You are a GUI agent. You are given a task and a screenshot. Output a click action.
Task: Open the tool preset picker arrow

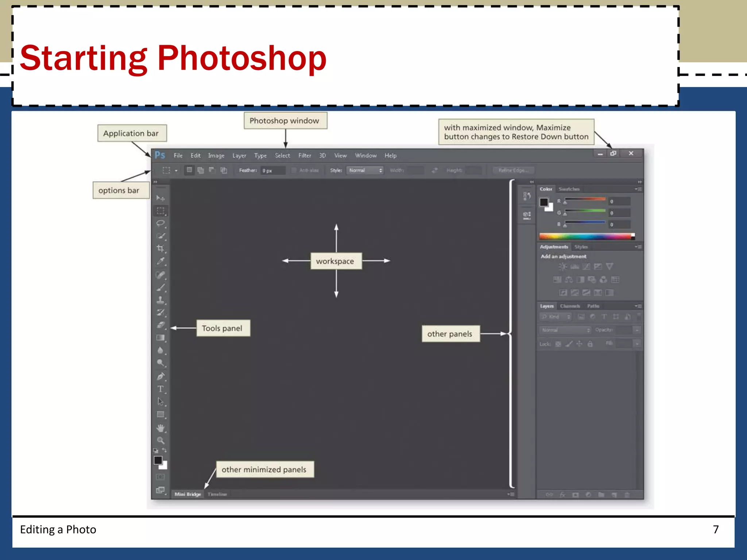(x=176, y=171)
